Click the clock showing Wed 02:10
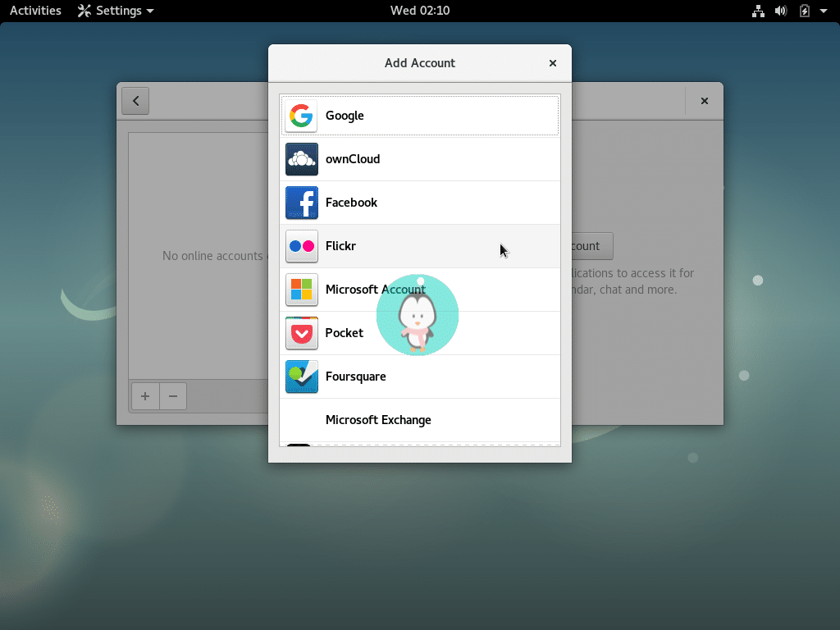 pyautogui.click(x=419, y=11)
